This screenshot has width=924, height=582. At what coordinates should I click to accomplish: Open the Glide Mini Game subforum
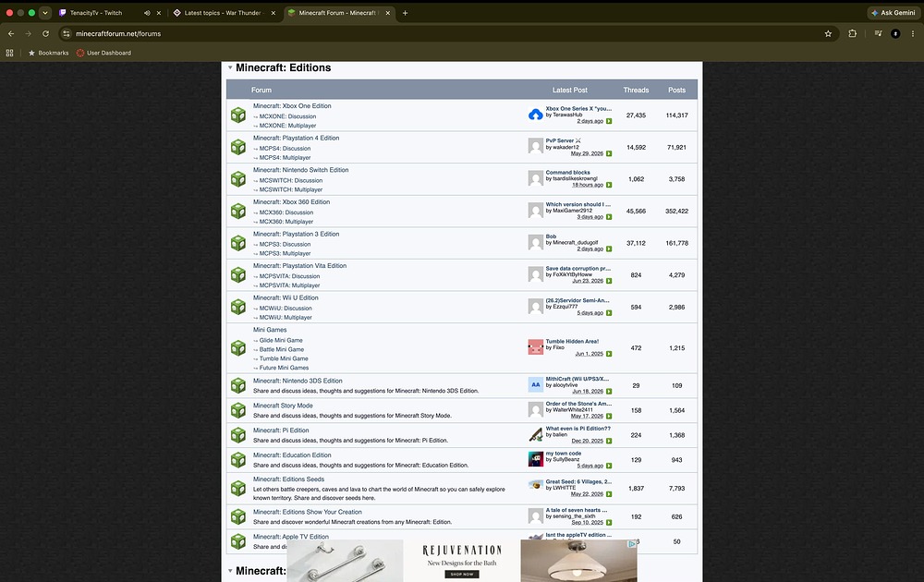pyautogui.click(x=281, y=341)
